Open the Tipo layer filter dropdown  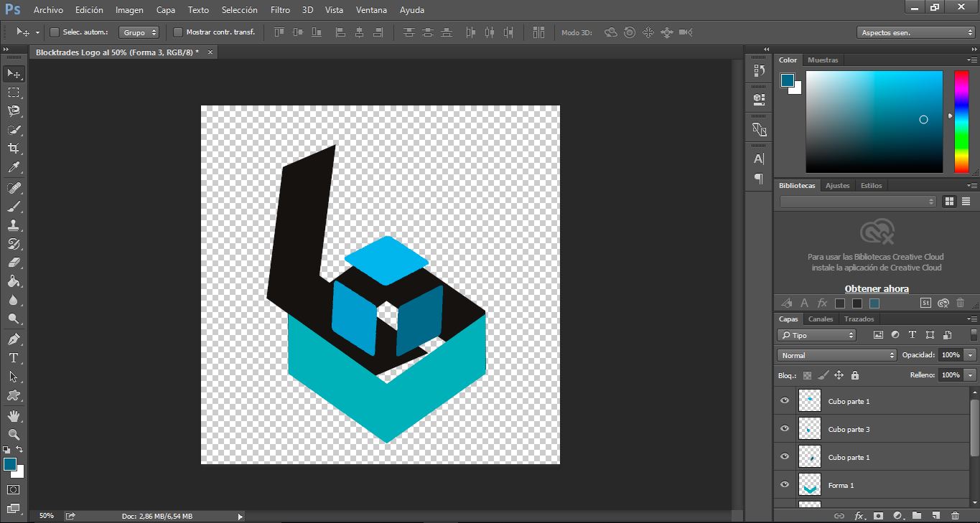click(x=817, y=335)
